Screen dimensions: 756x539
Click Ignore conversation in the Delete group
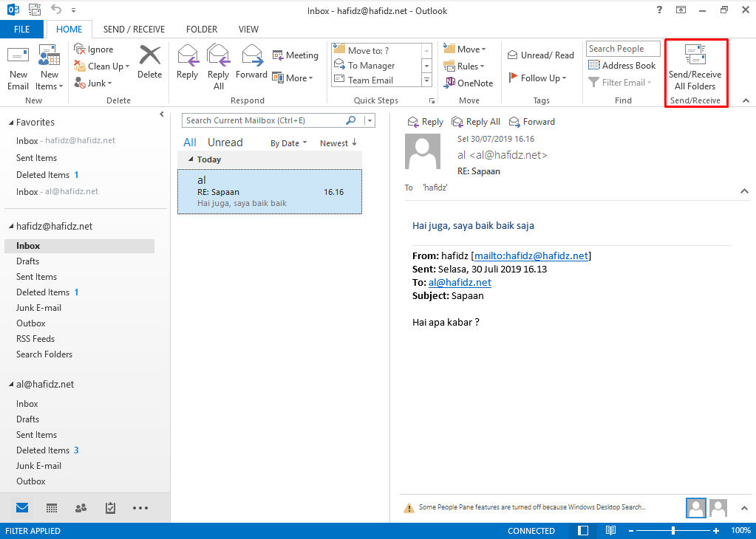94,49
